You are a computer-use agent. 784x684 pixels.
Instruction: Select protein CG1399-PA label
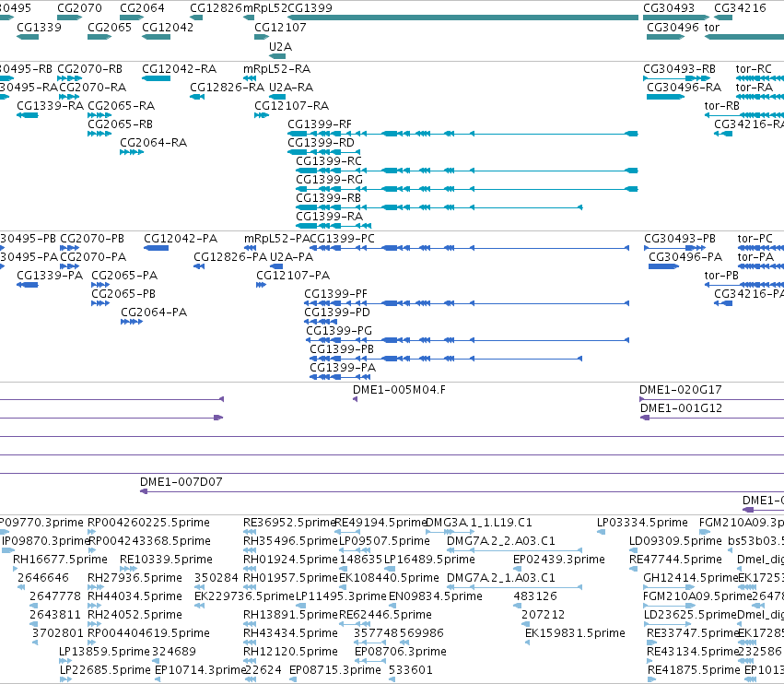[x=343, y=368]
